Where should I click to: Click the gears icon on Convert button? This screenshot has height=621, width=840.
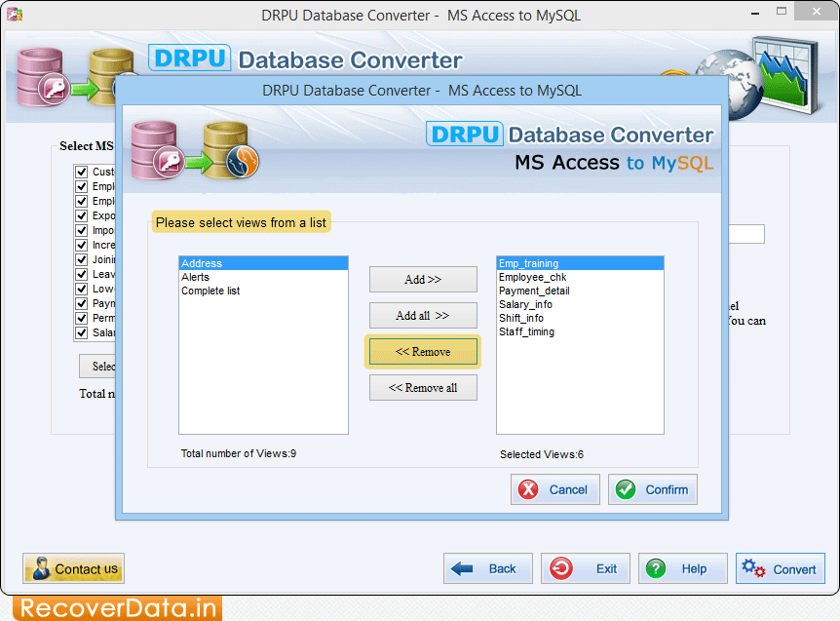(x=753, y=568)
